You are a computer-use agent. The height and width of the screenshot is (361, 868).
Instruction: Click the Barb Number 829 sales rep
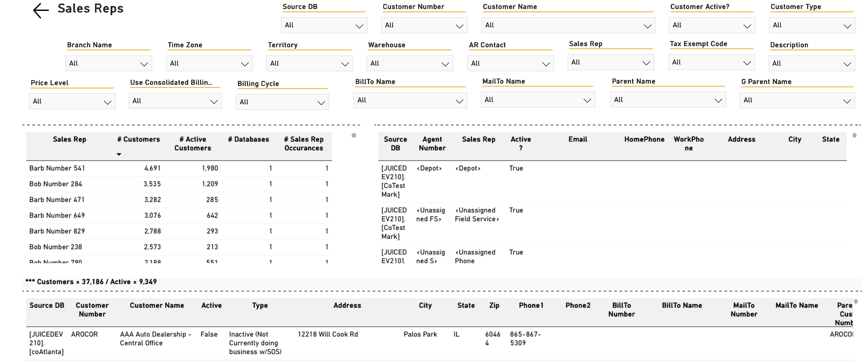57,231
